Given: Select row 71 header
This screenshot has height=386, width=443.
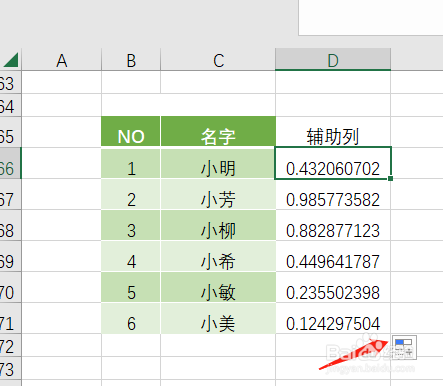Looking at the screenshot, I should pyautogui.click(x=10, y=318).
